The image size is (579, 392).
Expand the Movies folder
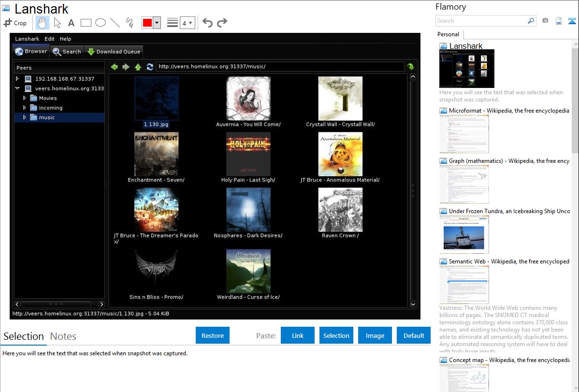pyautogui.click(x=24, y=98)
